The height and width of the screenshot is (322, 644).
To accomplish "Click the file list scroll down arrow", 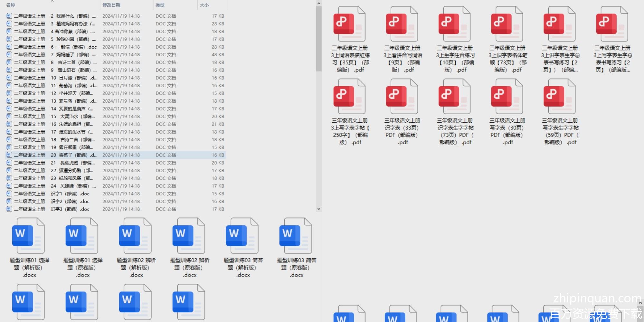I will point(319,209).
